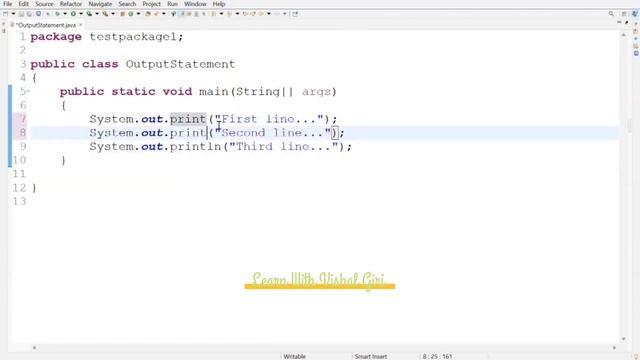
Task: Open the Edit menu
Action: pyautogui.click(x=23, y=4)
